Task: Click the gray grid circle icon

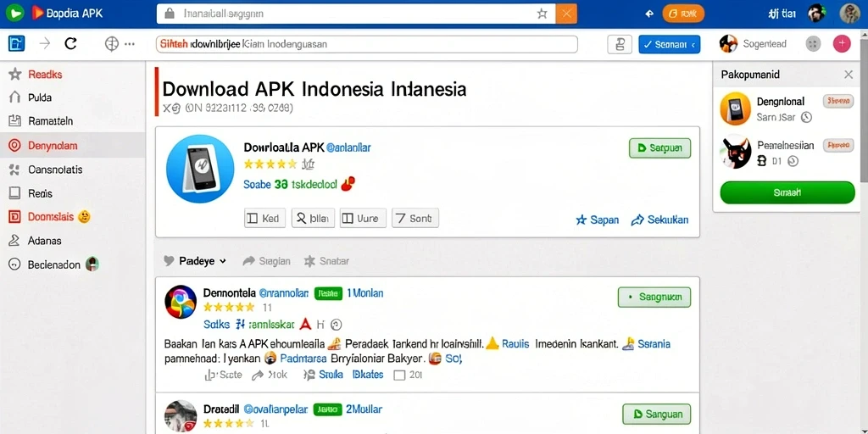Action: pos(813,44)
